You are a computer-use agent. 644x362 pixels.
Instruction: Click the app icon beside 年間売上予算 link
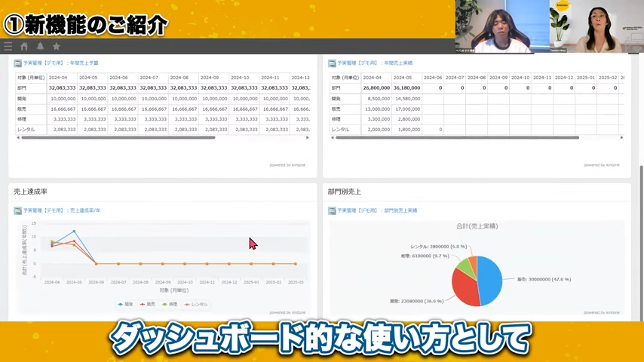17,63
